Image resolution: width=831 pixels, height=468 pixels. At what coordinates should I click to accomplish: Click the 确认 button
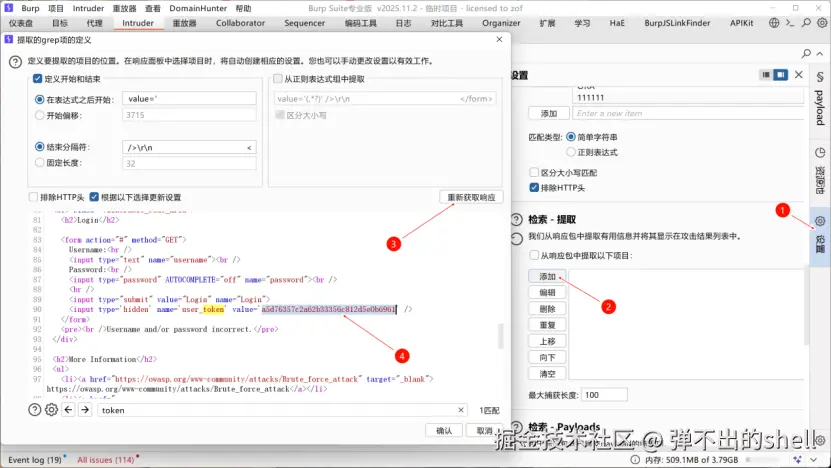tap(444, 430)
